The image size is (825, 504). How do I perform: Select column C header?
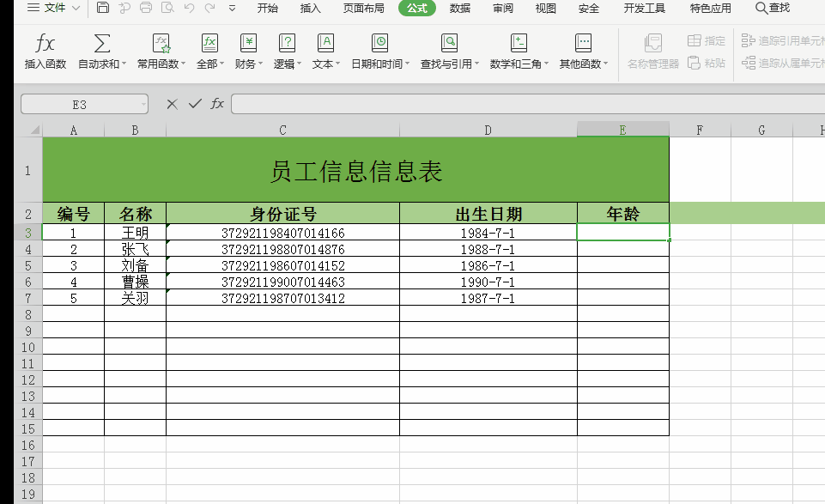point(282,130)
